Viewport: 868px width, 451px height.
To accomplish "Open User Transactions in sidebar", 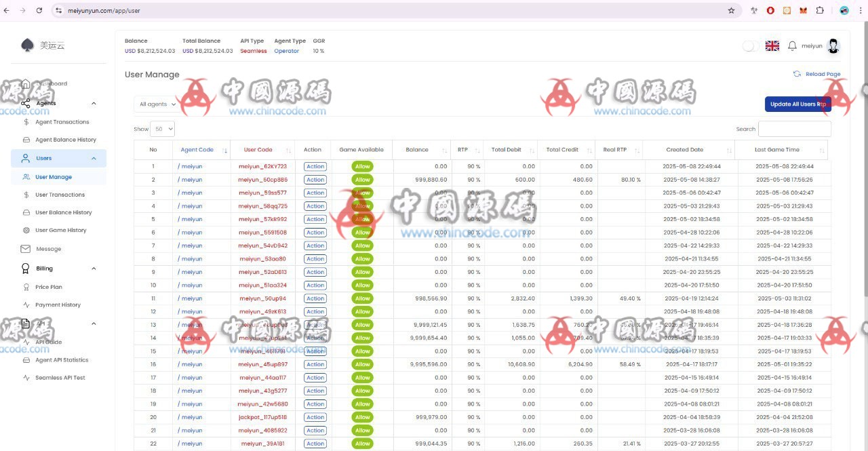I will (60, 195).
